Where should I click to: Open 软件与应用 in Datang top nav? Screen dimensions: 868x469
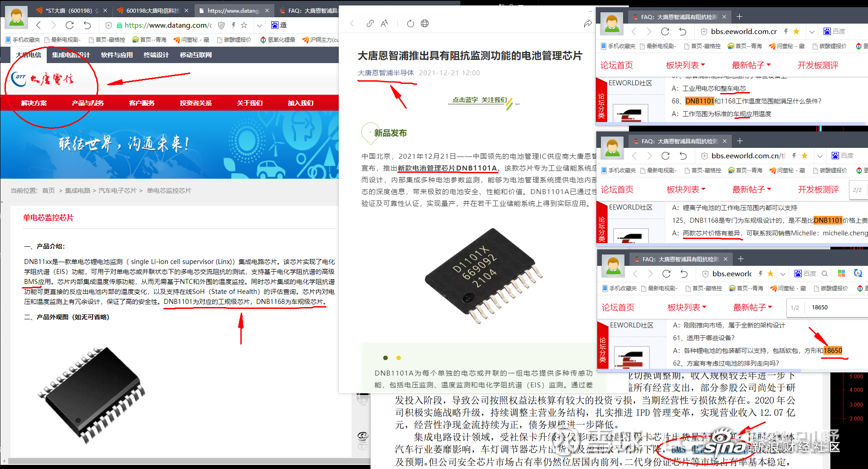117,55
